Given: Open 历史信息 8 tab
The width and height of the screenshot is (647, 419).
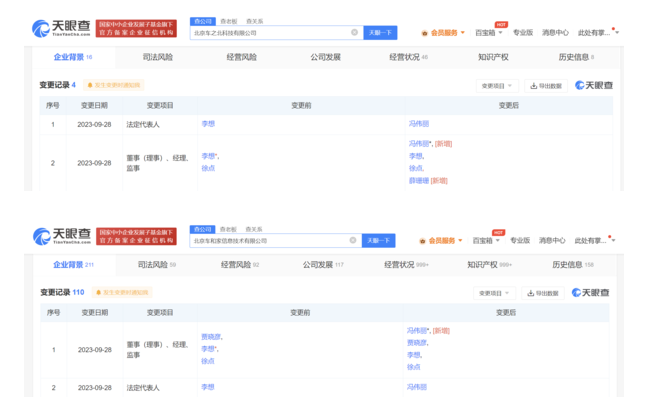Looking at the screenshot, I should point(576,57).
